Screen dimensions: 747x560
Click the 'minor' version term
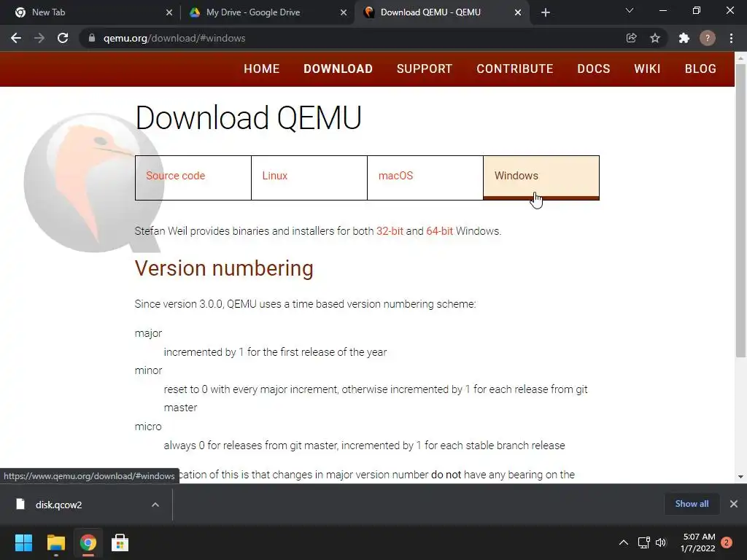(148, 370)
